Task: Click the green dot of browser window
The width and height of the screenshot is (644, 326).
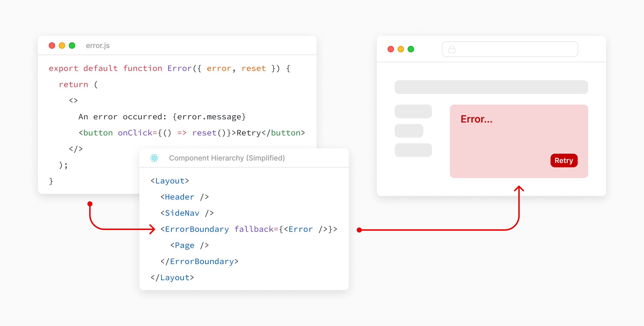Action: (x=411, y=49)
